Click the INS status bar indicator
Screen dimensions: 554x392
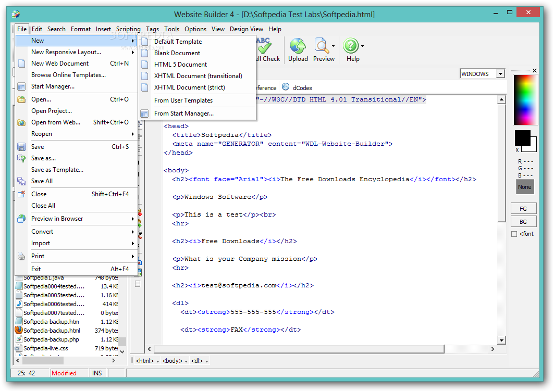97,373
